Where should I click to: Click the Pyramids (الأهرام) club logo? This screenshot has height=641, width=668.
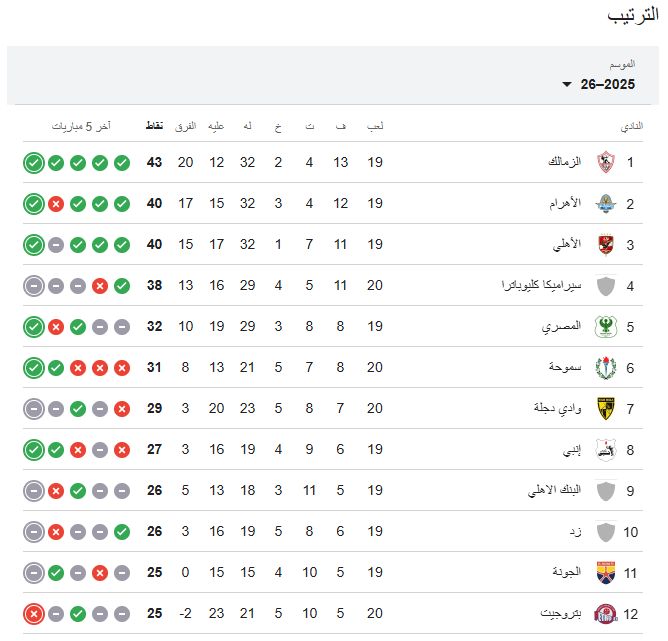605,203
